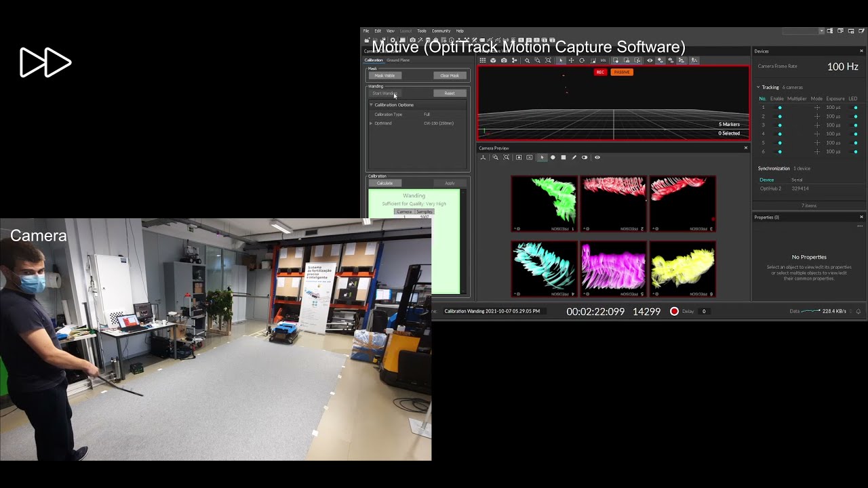Screen dimensions: 868x488
Task: Click the Clear Mask button
Action: click(450, 76)
